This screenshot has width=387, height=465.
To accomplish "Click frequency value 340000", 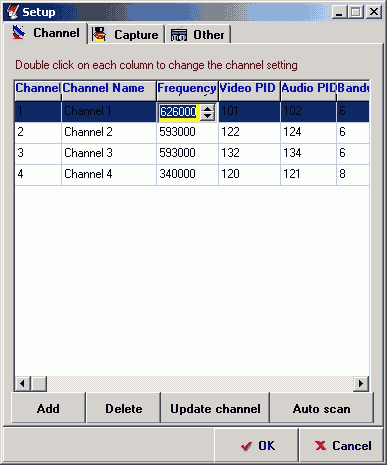I will coord(187,174).
